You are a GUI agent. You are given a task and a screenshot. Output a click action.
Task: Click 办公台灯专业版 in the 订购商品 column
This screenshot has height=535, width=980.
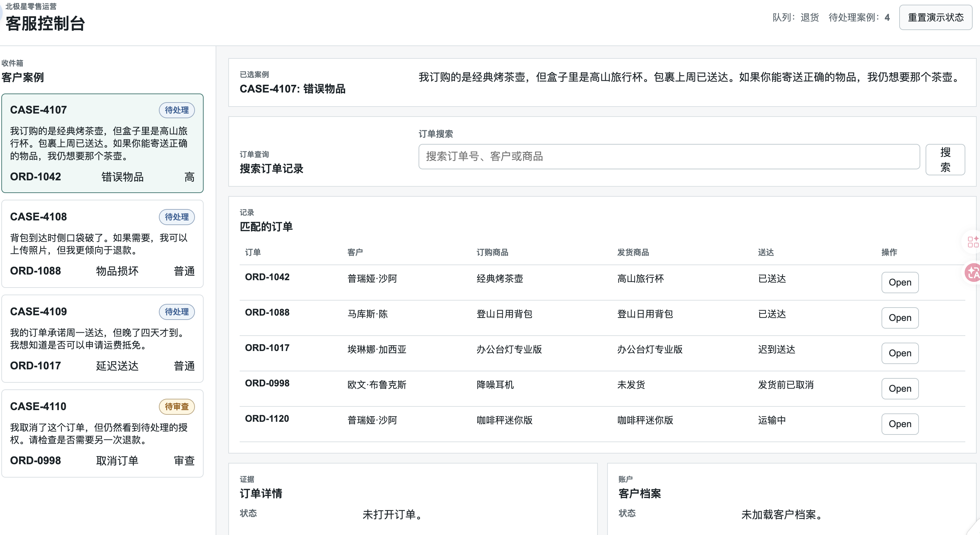(x=509, y=349)
